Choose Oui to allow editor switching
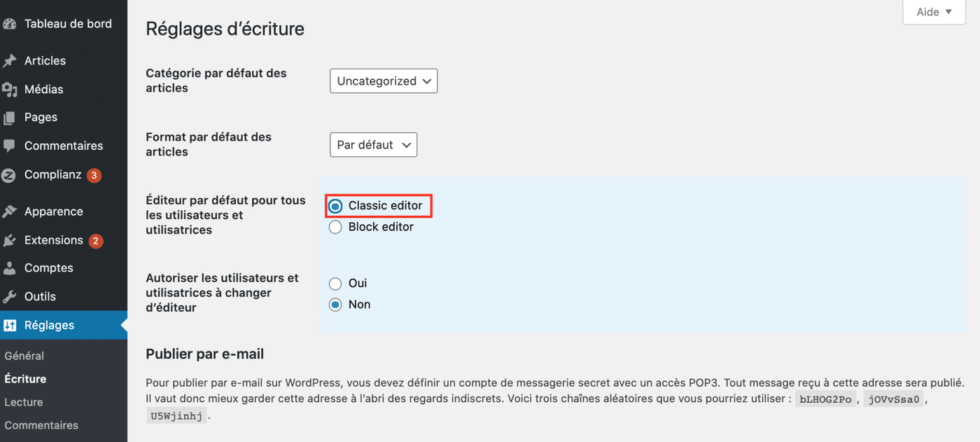This screenshot has height=442, width=980. pos(335,284)
